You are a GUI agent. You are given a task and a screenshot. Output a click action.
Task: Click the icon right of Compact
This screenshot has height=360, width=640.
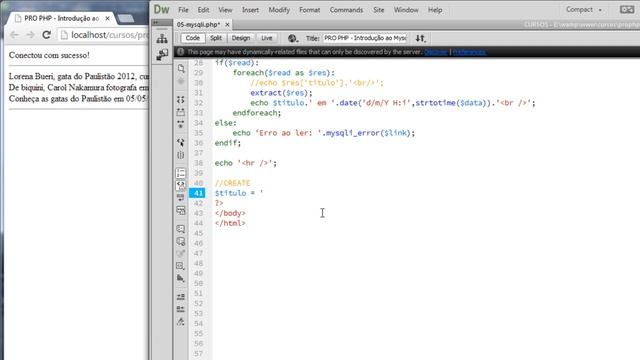pos(627,9)
